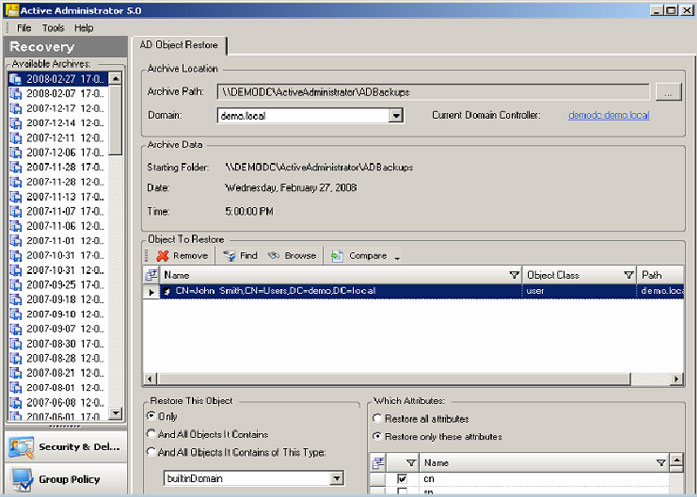Image resolution: width=697 pixels, height=497 pixels.
Task: Open the attributes Name column filter
Action: [x=661, y=463]
